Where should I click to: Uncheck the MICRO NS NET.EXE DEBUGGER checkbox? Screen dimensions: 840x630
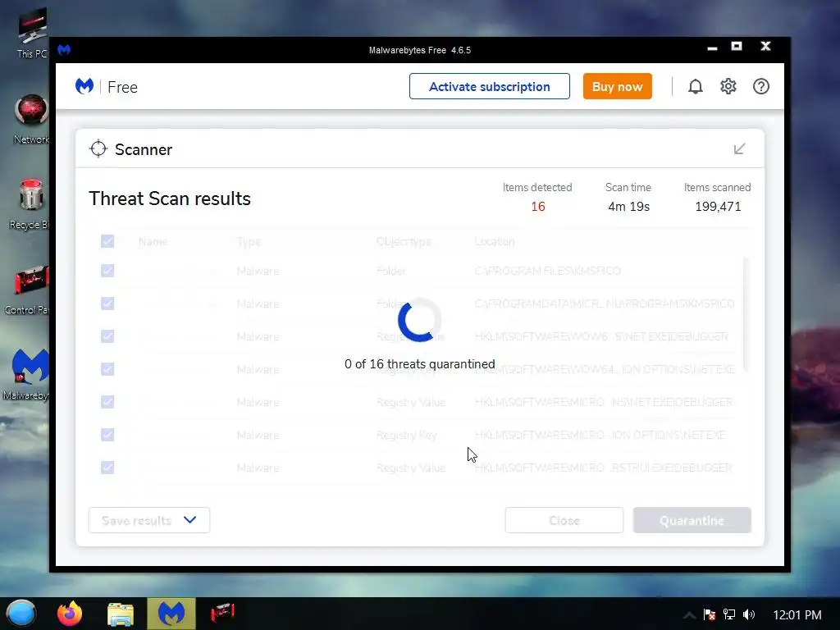(107, 402)
